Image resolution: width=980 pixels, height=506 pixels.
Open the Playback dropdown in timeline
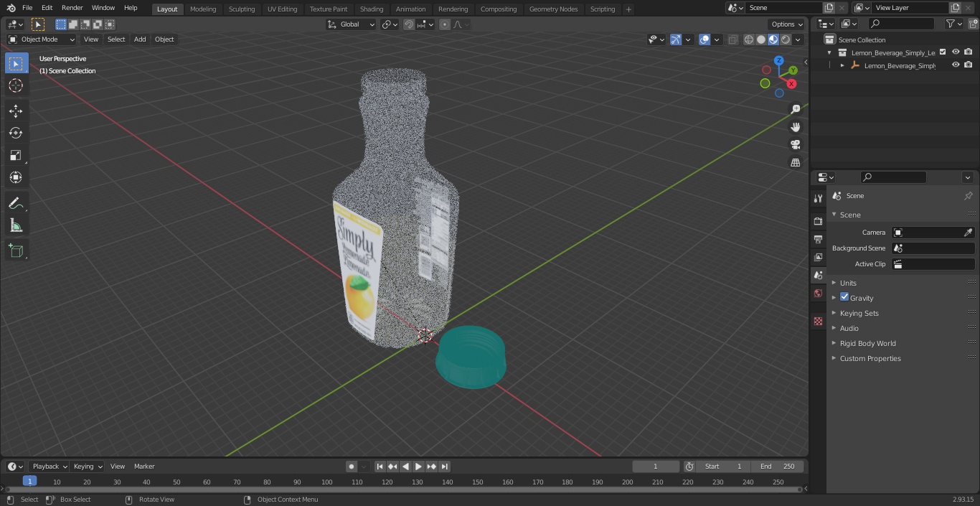[49, 467]
